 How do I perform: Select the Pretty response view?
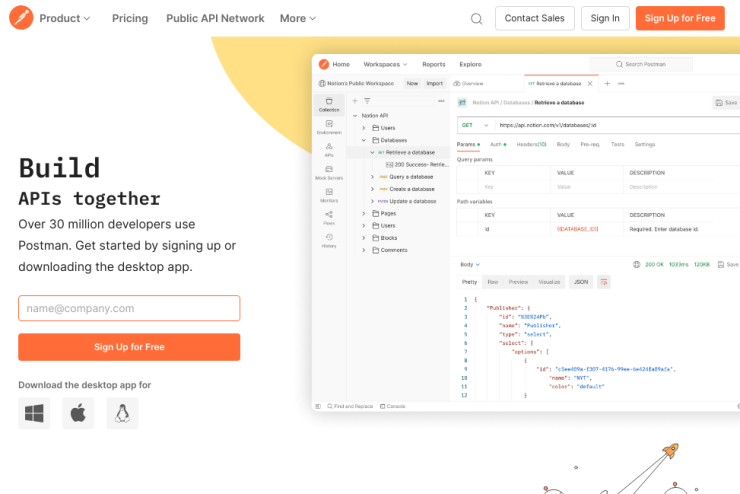pyautogui.click(x=470, y=282)
